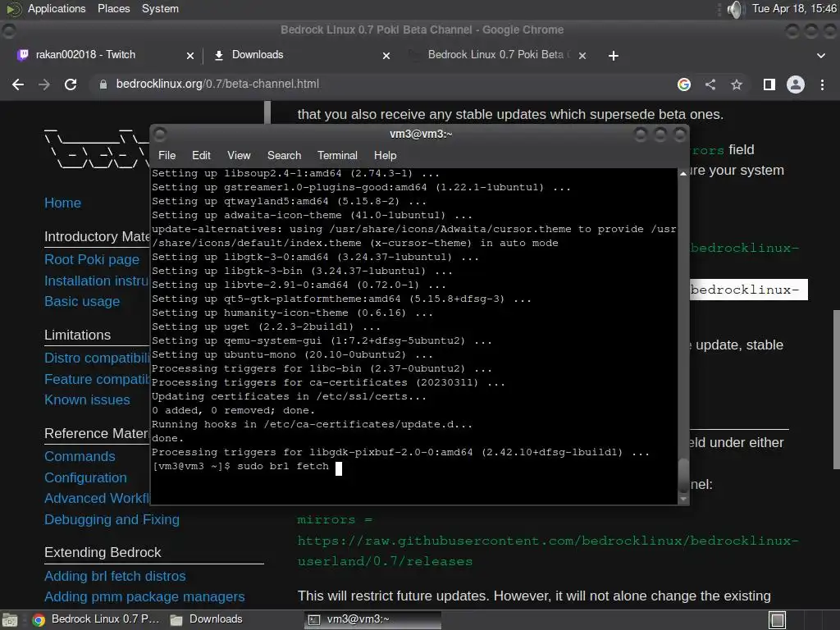
Task: Open Chrome side panel icon
Action: click(x=769, y=84)
